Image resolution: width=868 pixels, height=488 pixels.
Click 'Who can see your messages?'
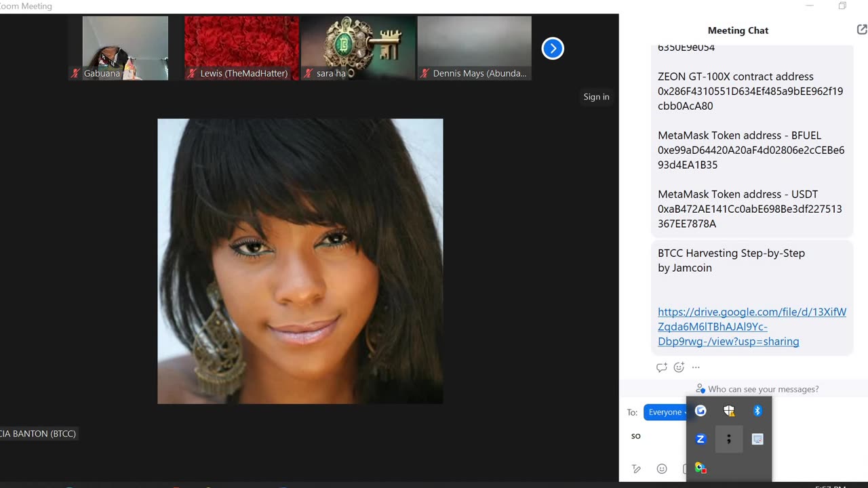click(x=763, y=389)
